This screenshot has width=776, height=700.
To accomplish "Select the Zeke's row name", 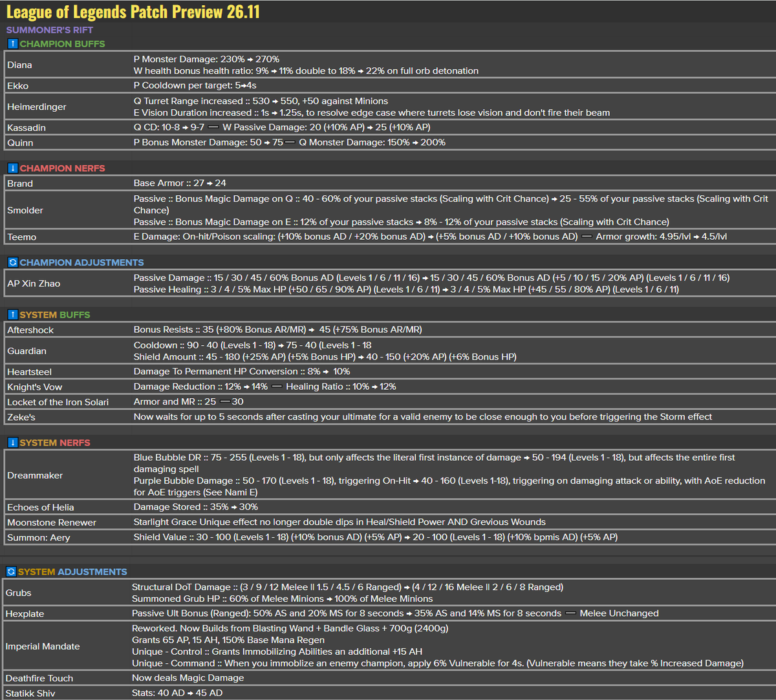I will coord(21,418).
